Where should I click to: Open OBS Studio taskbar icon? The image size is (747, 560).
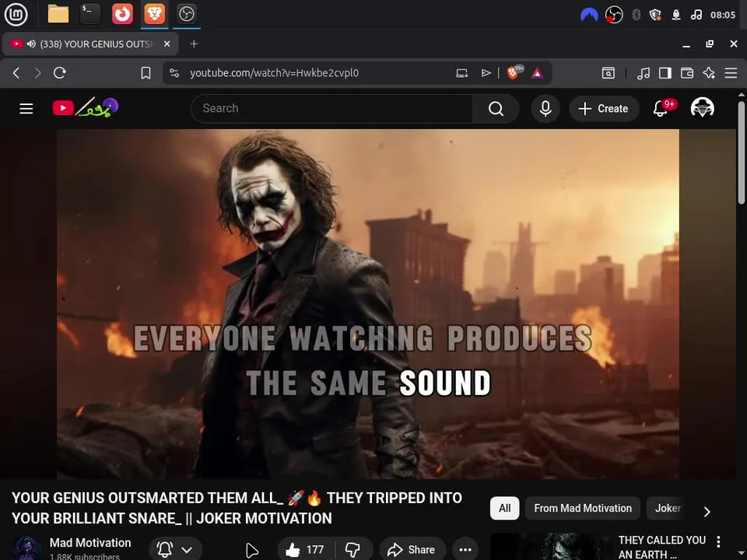[186, 14]
